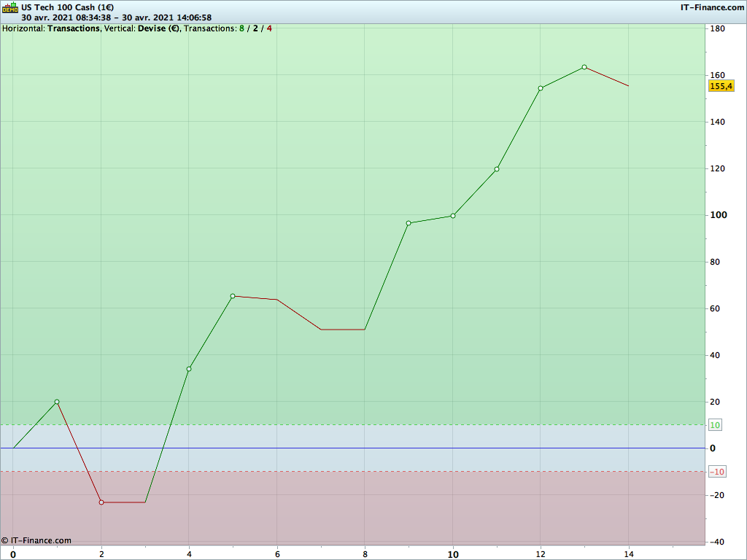Viewport: 747px width, 560px height.
Task: Click the equity curve peak point near 163
Action: [584, 67]
